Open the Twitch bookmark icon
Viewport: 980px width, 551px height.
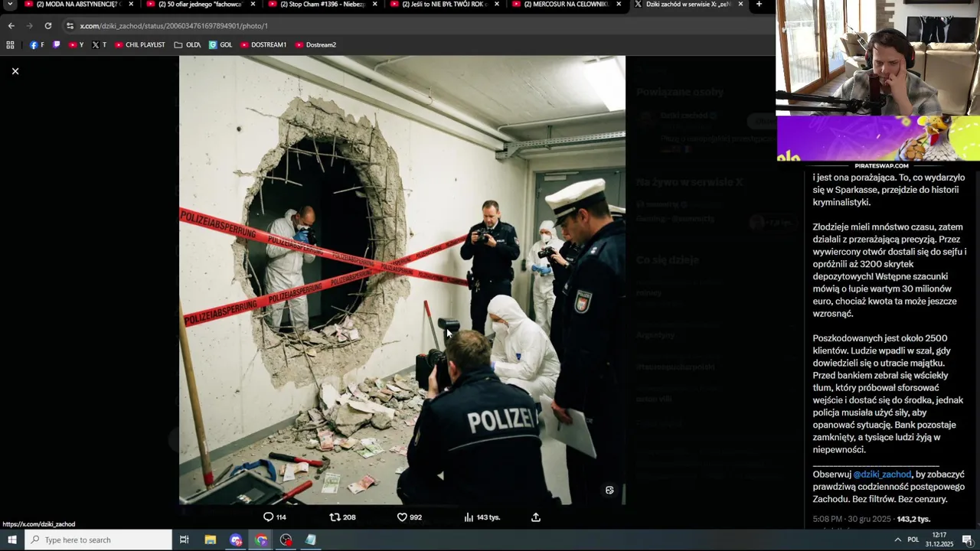56,45
